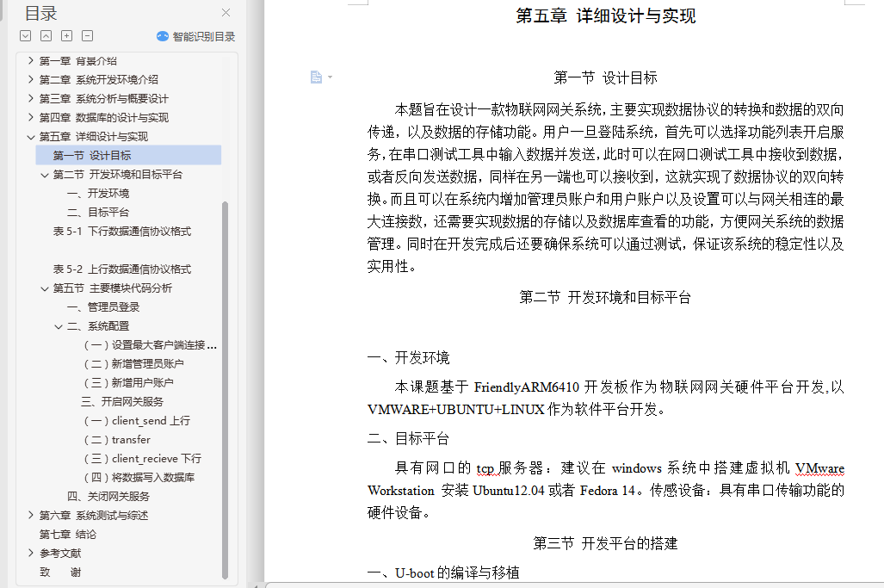Image resolution: width=884 pixels, height=588 pixels.
Task: Close the 目录 navigation pane
Action: (226, 12)
